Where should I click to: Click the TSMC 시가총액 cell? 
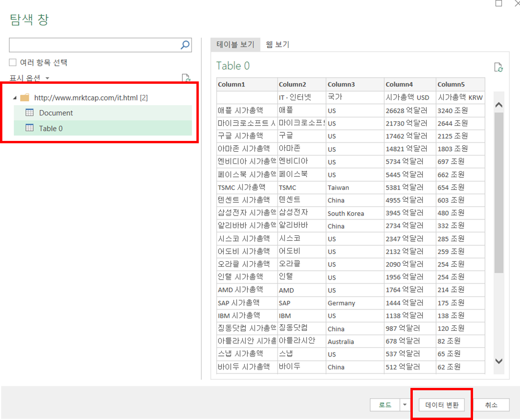pyautogui.click(x=247, y=187)
